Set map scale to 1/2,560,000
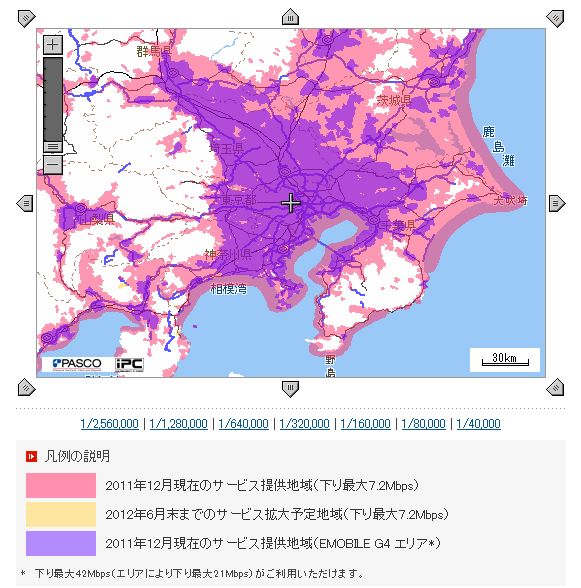The image size is (581, 588). 110,424
